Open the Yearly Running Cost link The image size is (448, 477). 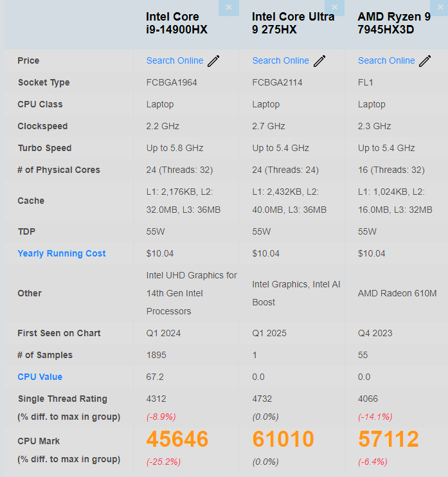62,253
